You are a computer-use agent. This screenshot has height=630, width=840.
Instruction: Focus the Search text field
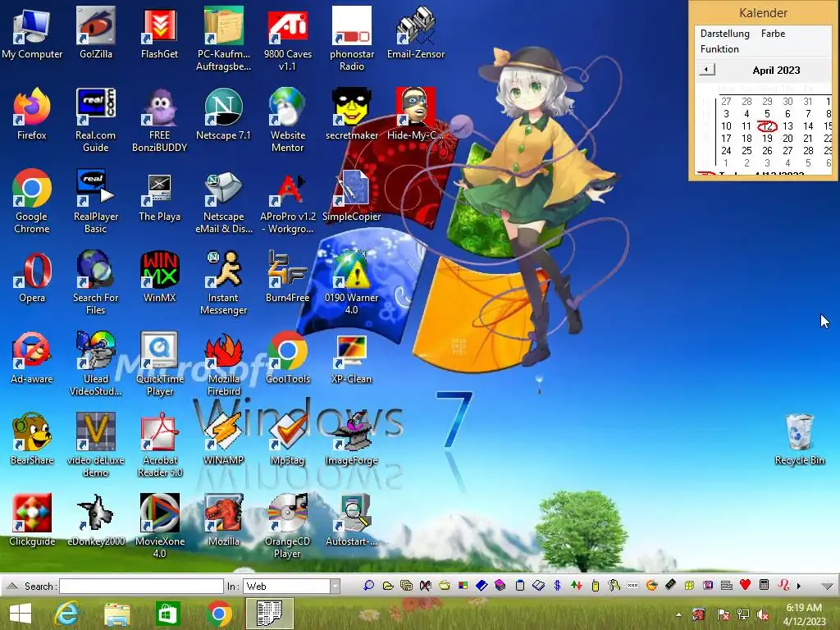click(x=141, y=586)
